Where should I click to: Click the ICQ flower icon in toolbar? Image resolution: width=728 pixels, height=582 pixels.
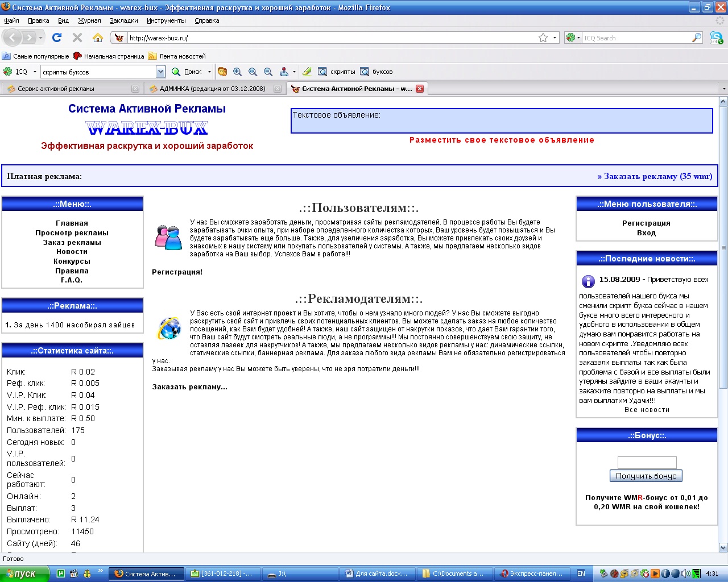[8, 72]
